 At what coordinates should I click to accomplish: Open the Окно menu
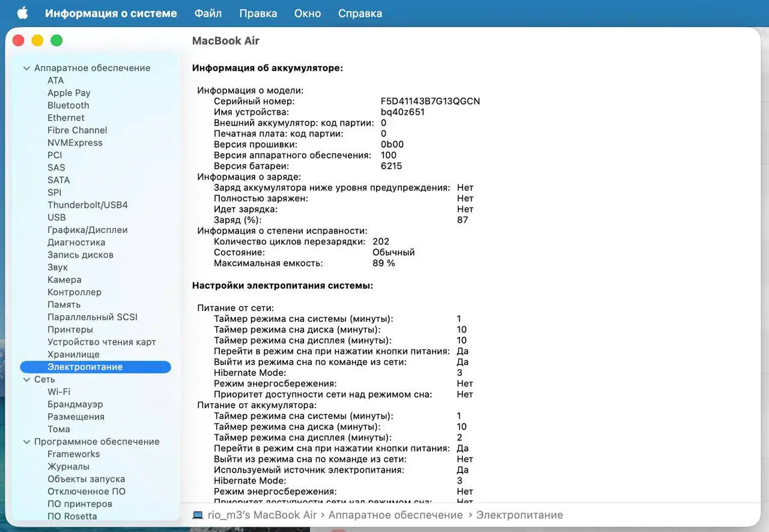[308, 13]
